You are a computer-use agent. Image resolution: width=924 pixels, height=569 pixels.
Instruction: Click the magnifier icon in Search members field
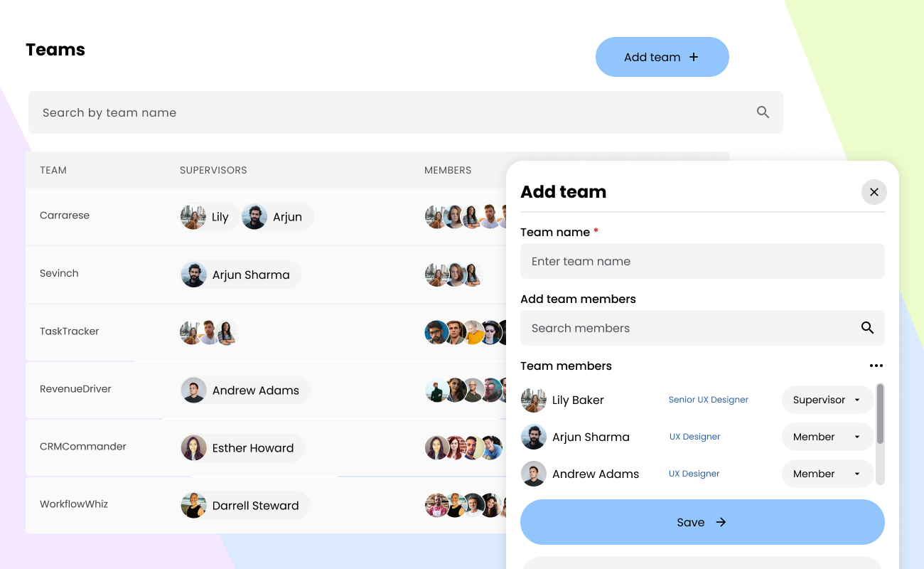tap(867, 328)
